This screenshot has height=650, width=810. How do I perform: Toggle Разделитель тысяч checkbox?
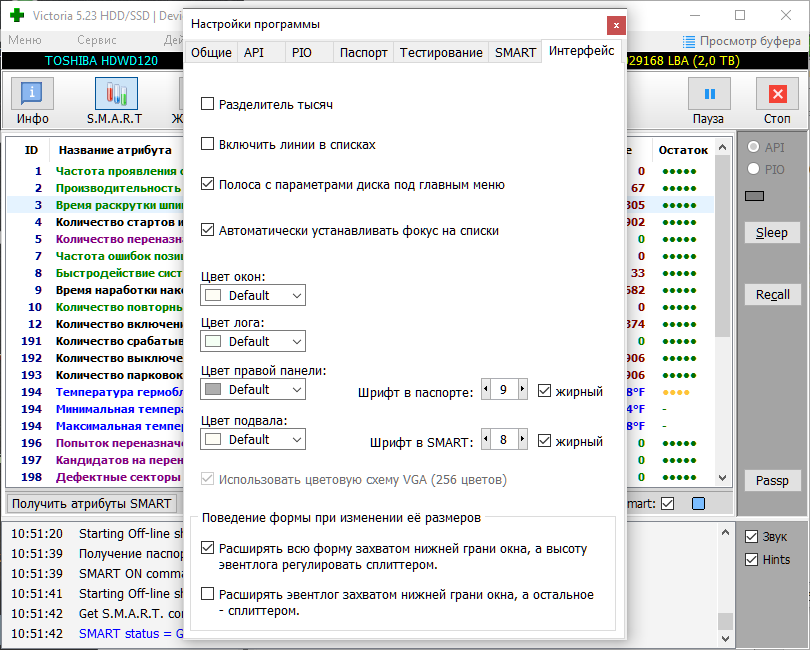(207, 104)
